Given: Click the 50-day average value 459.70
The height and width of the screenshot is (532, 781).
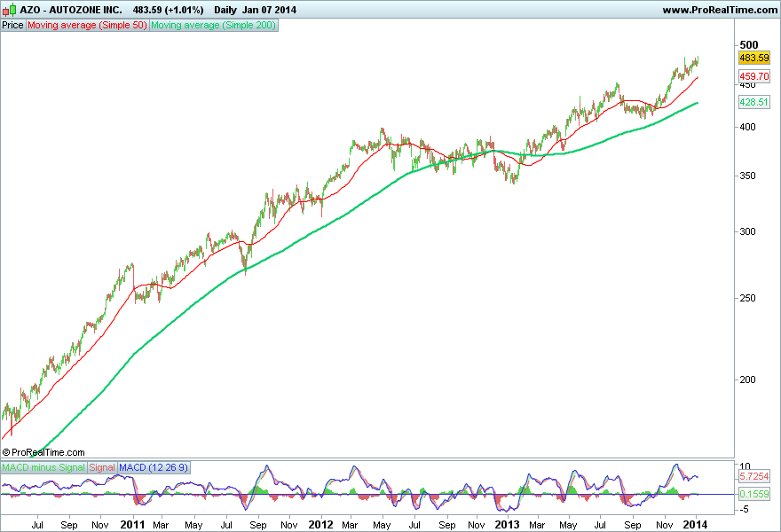Looking at the screenshot, I should pos(754,76).
